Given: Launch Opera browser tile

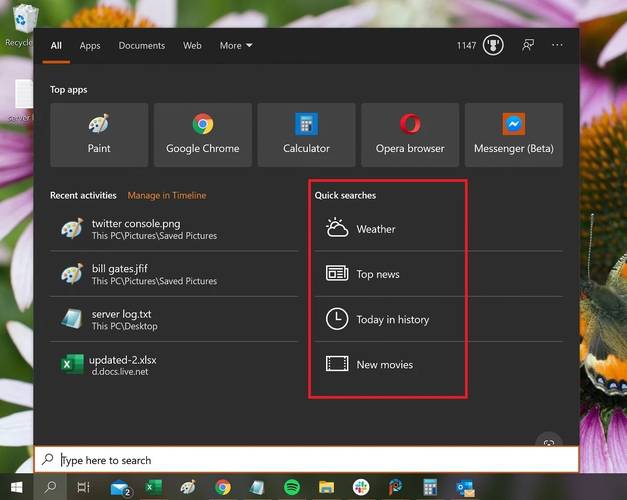Looking at the screenshot, I should (410, 134).
